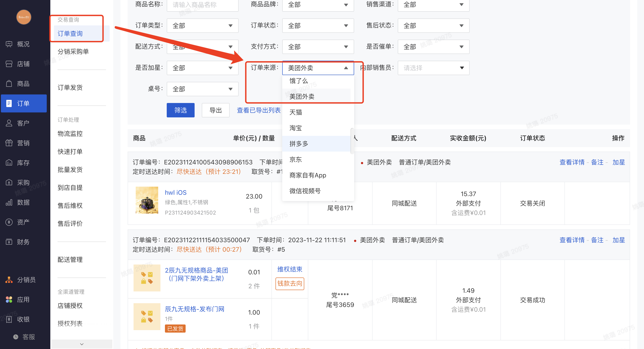Click the 查看已导出列表 link
Screen dimensions: 644x349
tap(258, 110)
